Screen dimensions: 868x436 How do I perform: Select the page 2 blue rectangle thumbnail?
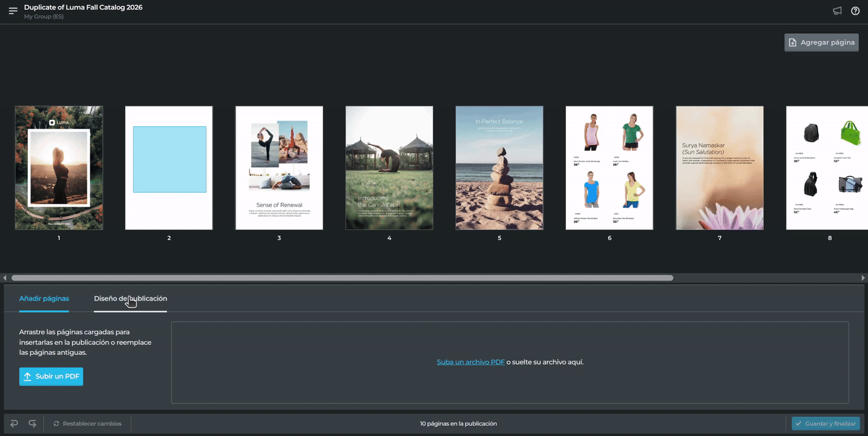tap(169, 168)
